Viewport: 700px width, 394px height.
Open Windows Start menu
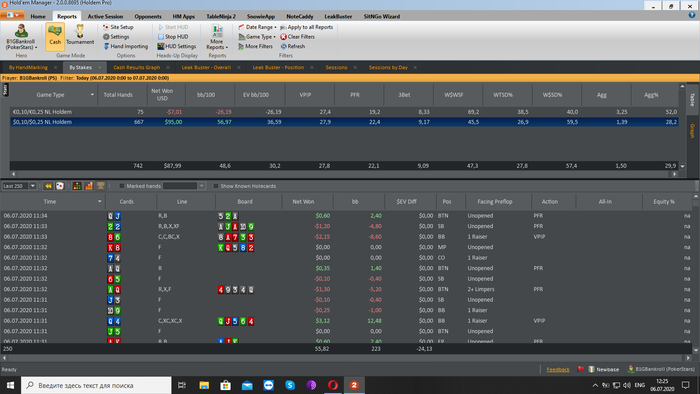[x=10, y=385]
